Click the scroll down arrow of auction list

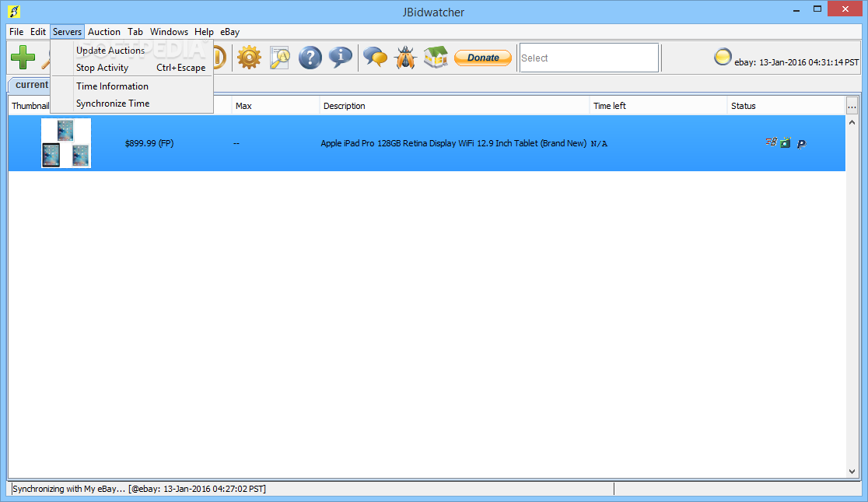tap(852, 472)
